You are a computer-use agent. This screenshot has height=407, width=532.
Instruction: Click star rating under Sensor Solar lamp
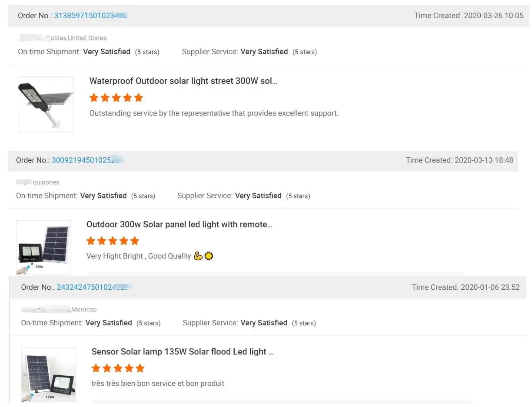click(x=118, y=368)
